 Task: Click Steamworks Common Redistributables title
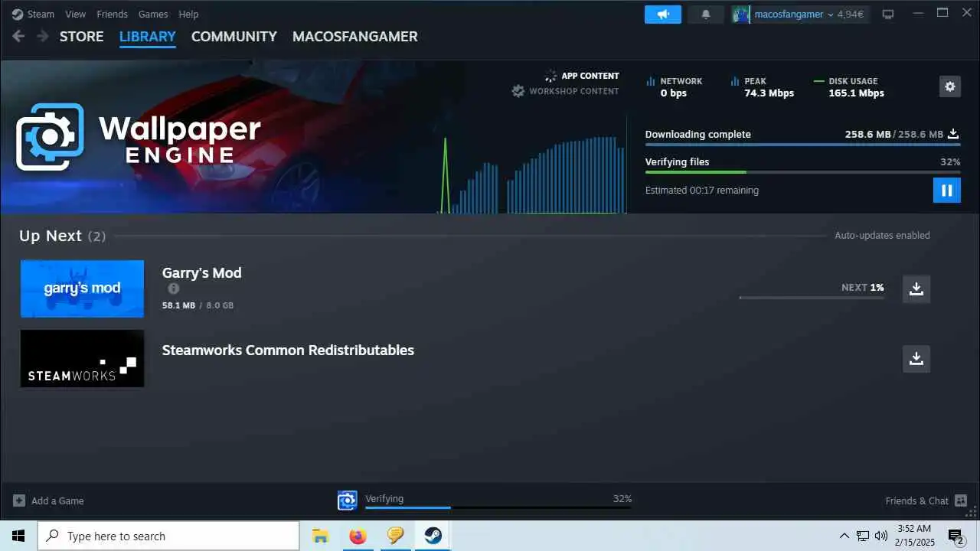point(288,350)
